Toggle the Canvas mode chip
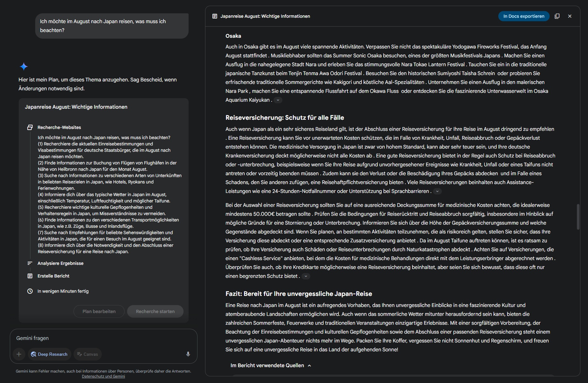 pos(87,354)
